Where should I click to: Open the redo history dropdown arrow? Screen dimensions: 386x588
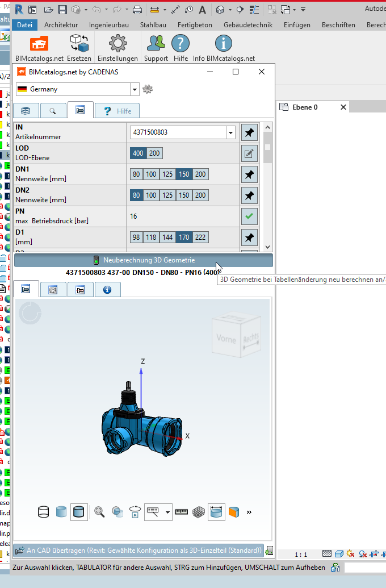127,10
